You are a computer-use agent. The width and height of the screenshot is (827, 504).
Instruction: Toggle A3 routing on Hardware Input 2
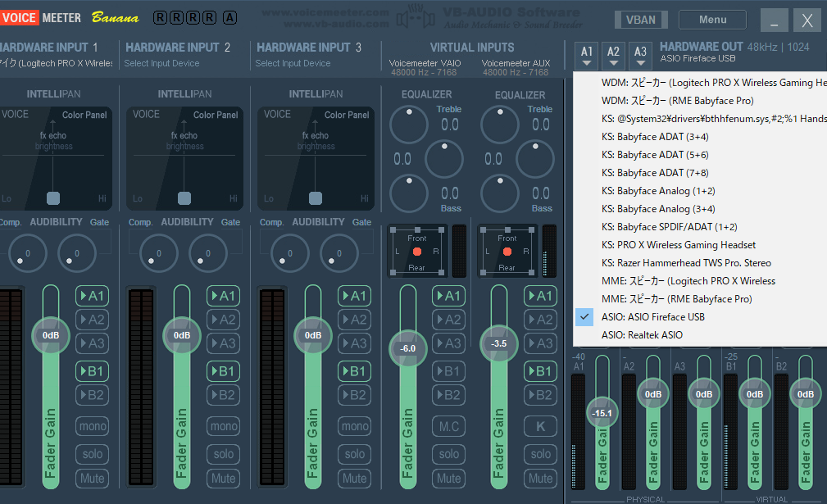point(223,343)
